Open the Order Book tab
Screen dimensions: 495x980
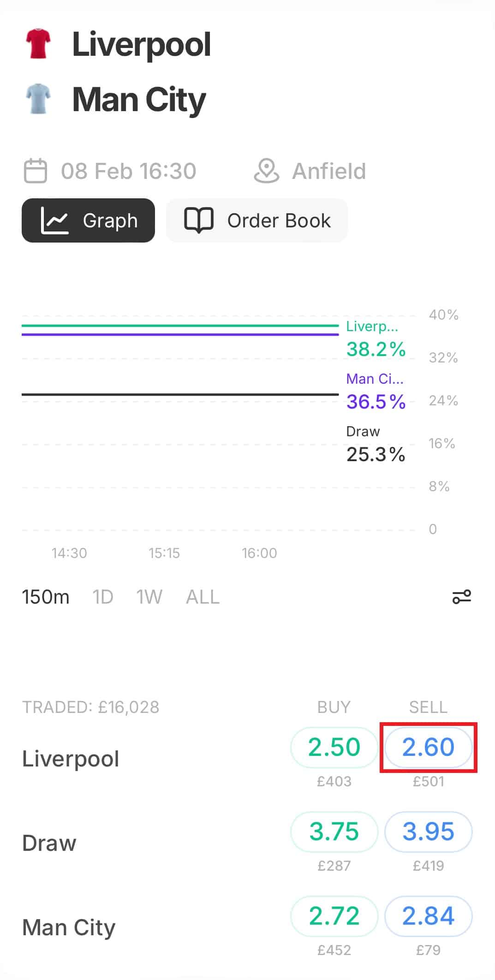(256, 220)
